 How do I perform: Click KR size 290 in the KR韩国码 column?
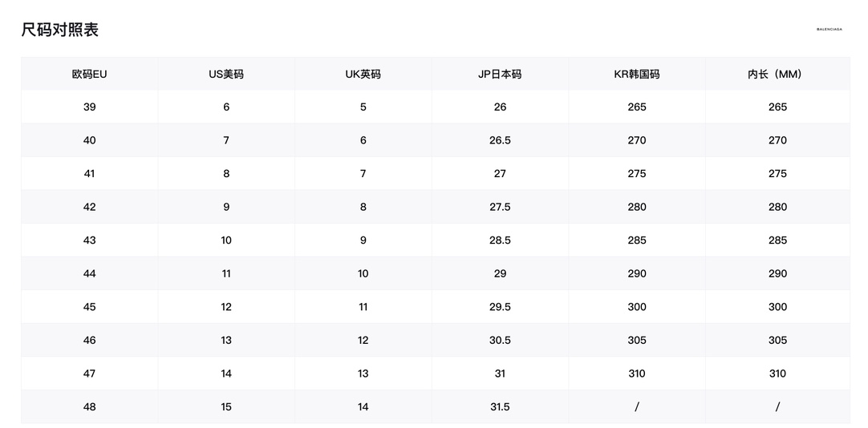(637, 274)
